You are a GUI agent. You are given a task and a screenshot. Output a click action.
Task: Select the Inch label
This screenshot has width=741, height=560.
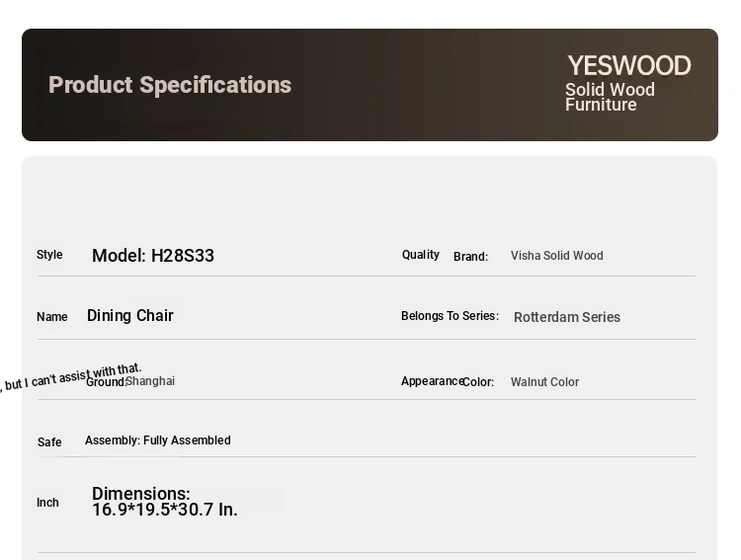(x=47, y=503)
